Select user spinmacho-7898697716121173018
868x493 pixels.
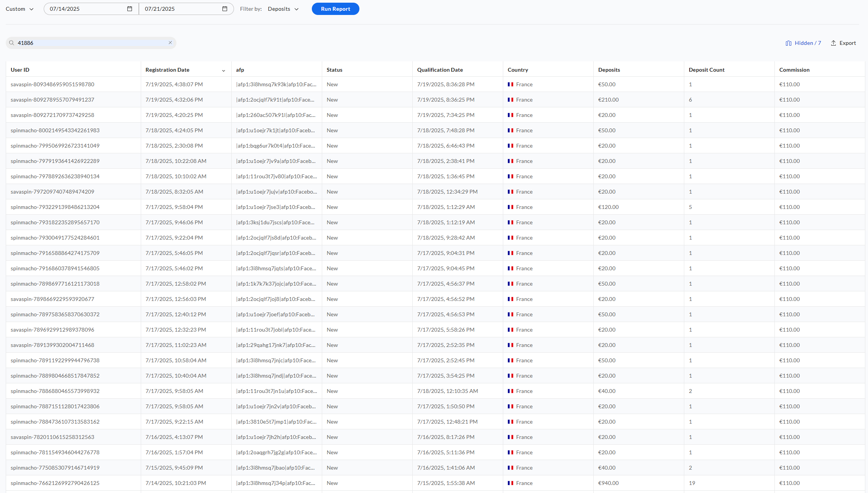(55, 284)
